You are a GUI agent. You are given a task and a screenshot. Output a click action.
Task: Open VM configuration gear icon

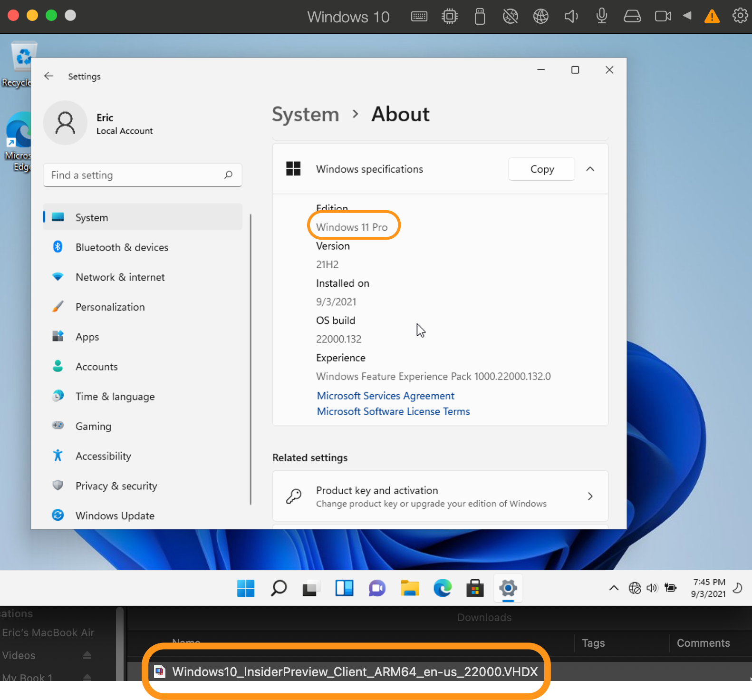740,16
